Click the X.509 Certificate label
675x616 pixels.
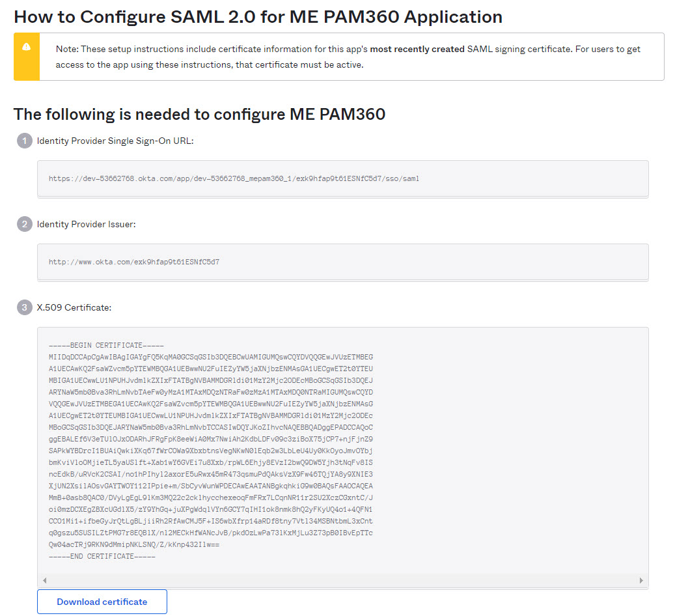pyautogui.click(x=74, y=307)
